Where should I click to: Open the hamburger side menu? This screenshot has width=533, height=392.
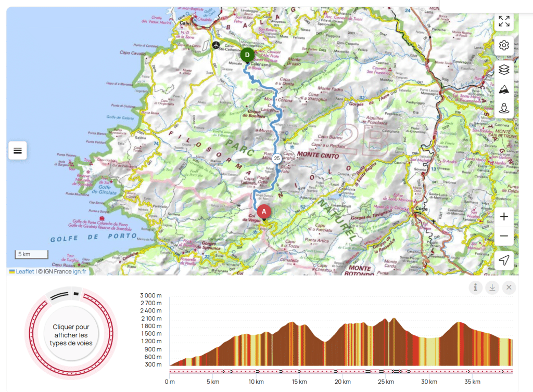coord(18,151)
